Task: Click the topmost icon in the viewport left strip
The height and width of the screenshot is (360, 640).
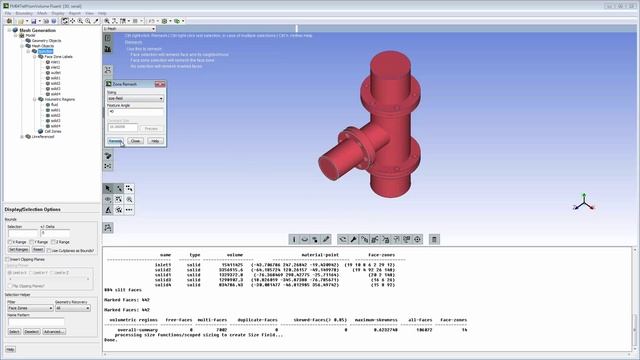Action: [108, 38]
